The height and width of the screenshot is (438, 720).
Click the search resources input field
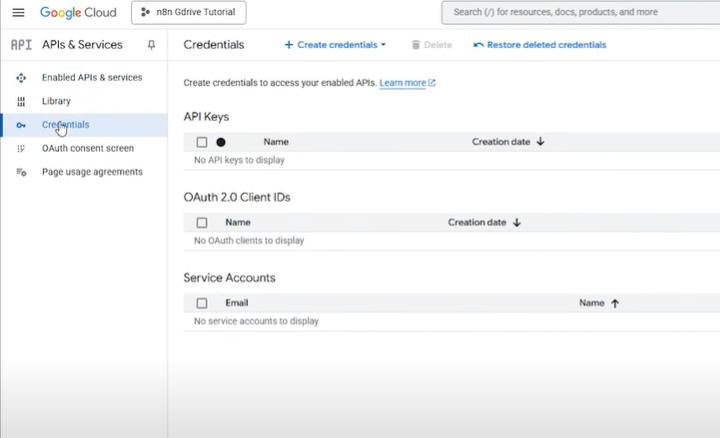point(580,13)
